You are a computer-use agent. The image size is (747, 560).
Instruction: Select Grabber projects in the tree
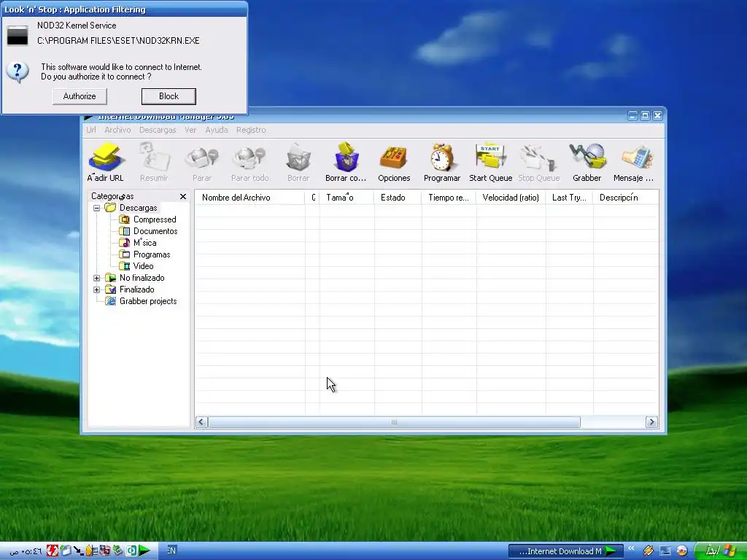(148, 301)
